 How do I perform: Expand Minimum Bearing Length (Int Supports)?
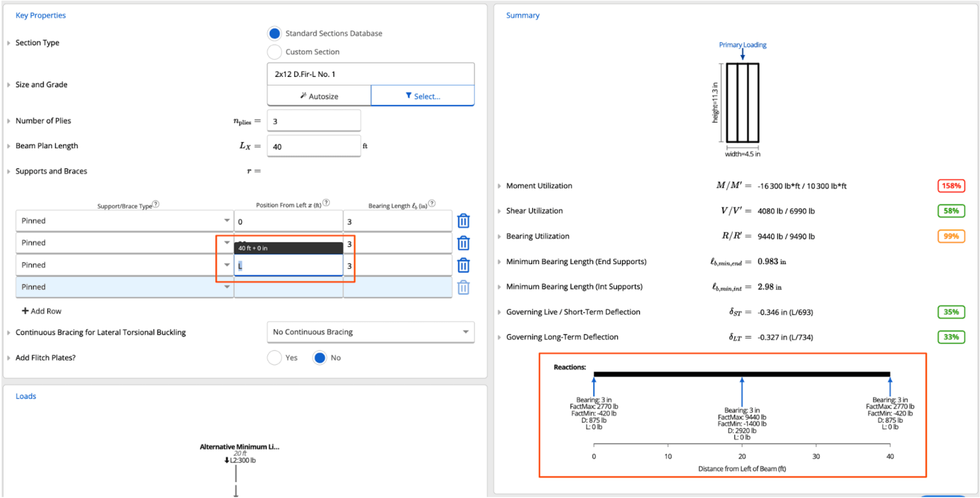pos(499,287)
